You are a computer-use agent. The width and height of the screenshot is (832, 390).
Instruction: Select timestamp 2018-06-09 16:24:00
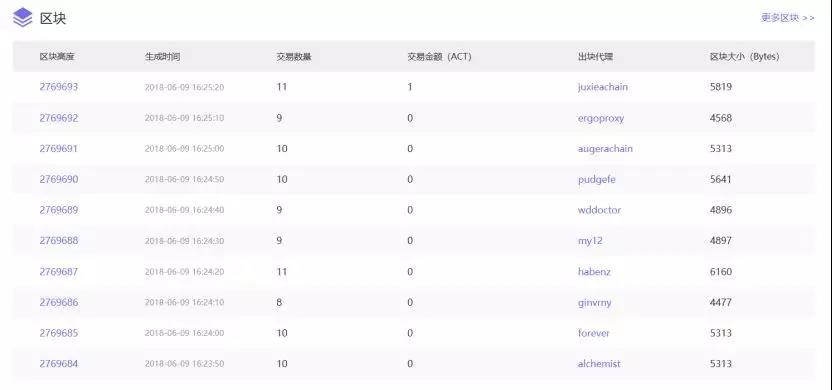[184, 333]
